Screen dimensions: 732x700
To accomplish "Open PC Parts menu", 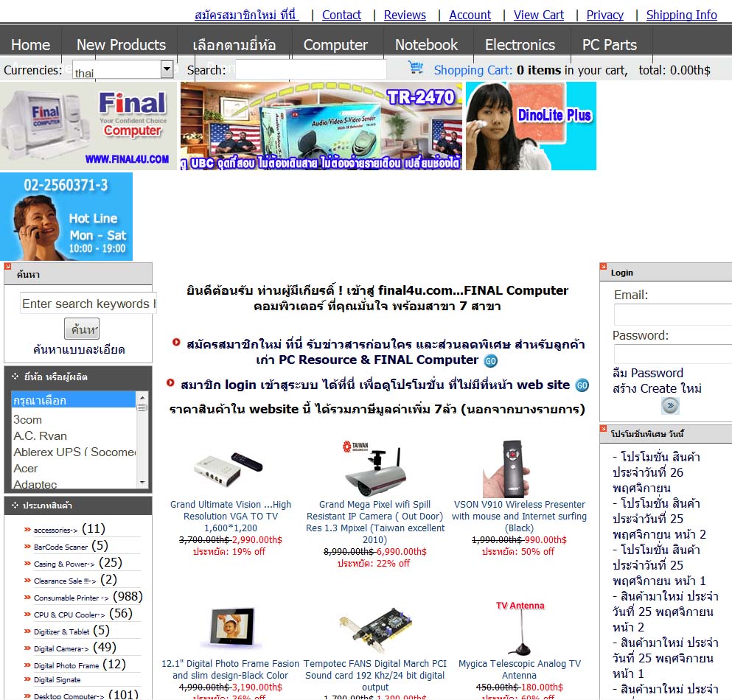I will pos(610,45).
